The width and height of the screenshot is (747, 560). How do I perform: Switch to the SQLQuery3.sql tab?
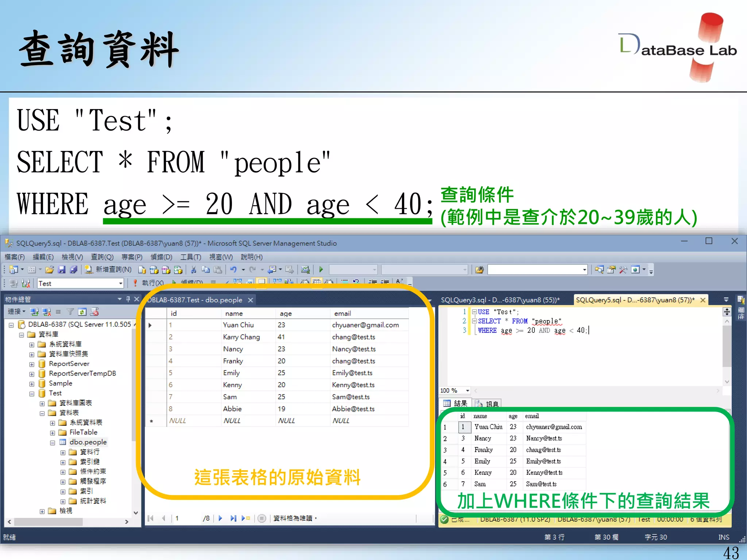500,300
